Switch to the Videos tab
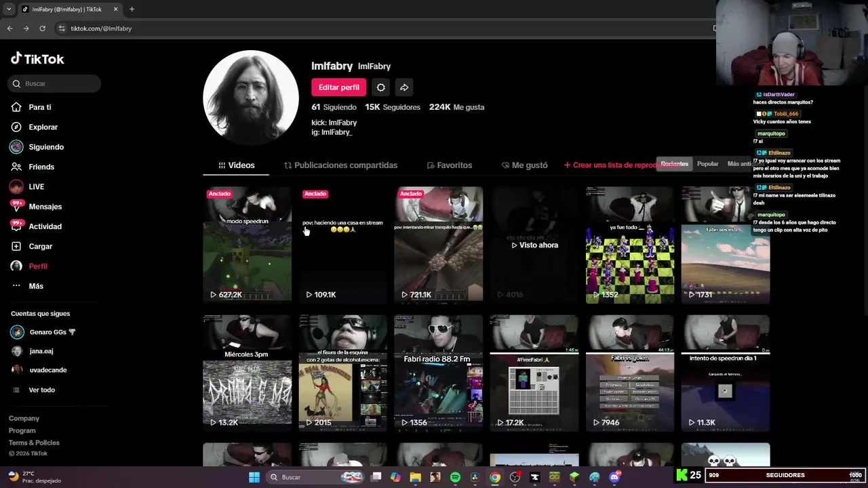 (x=237, y=165)
